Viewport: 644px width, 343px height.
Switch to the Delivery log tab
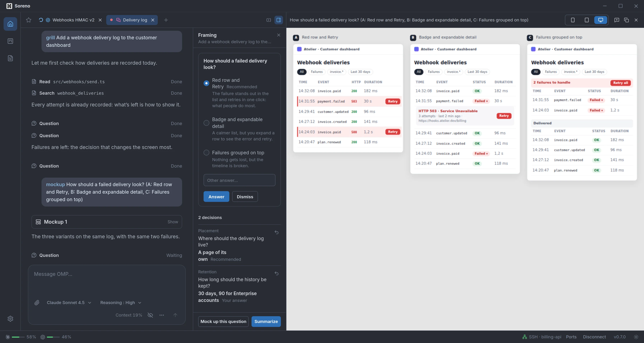[x=132, y=20]
